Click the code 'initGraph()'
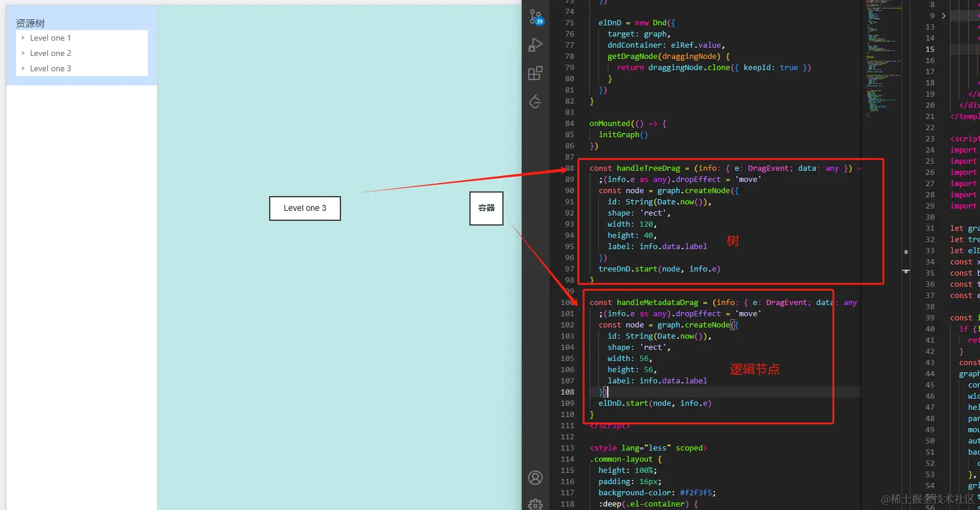The height and width of the screenshot is (510, 980). (623, 135)
